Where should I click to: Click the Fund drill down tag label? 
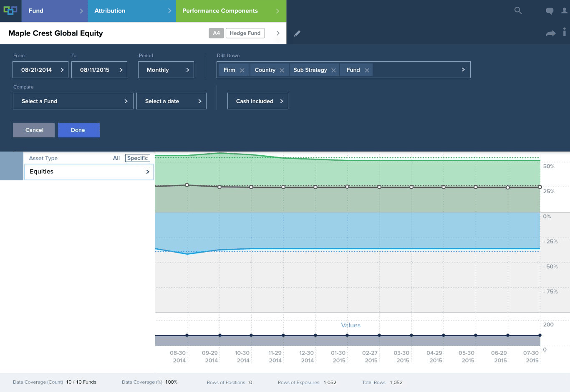[353, 70]
